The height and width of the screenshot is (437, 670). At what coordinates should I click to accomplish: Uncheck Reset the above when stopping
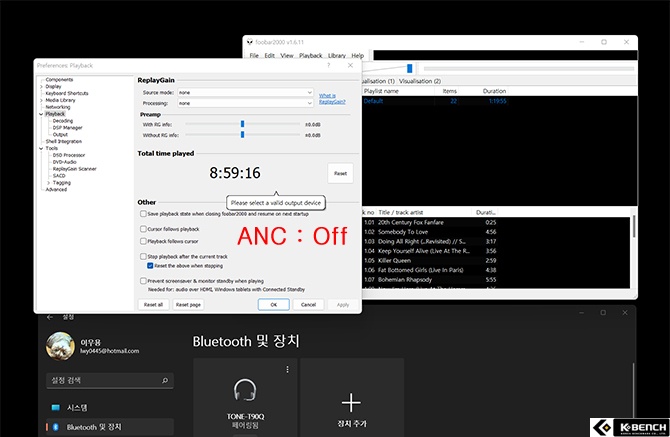coord(150,266)
